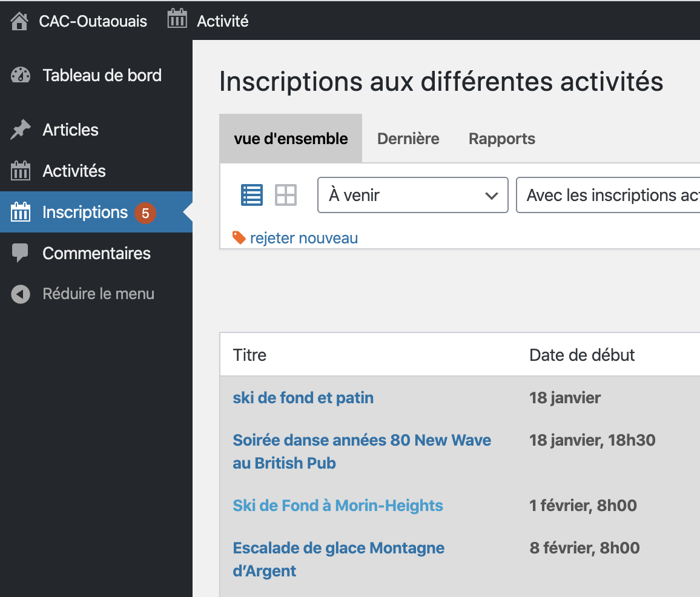
Task: Switch to grid view layout
Action: (x=286, y=196)
